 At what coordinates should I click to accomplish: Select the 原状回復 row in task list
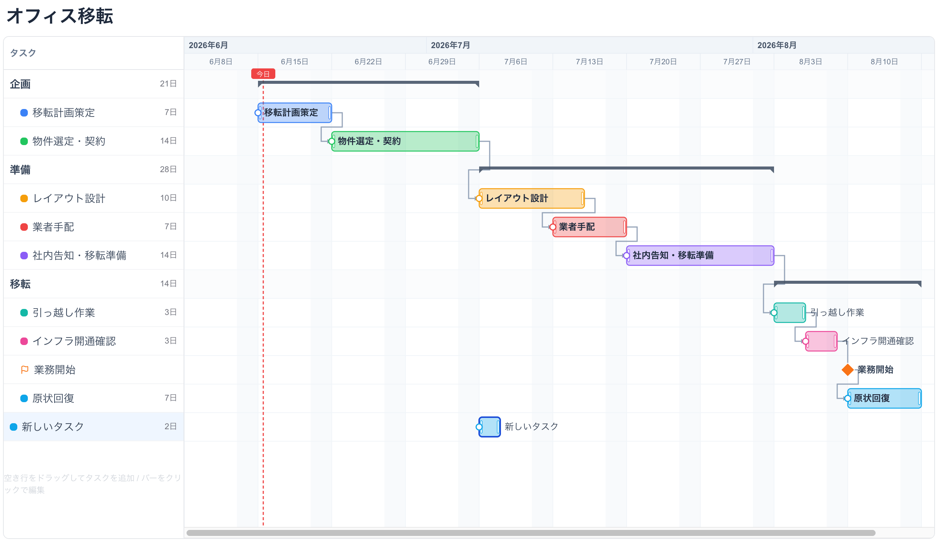coord(94,398)
